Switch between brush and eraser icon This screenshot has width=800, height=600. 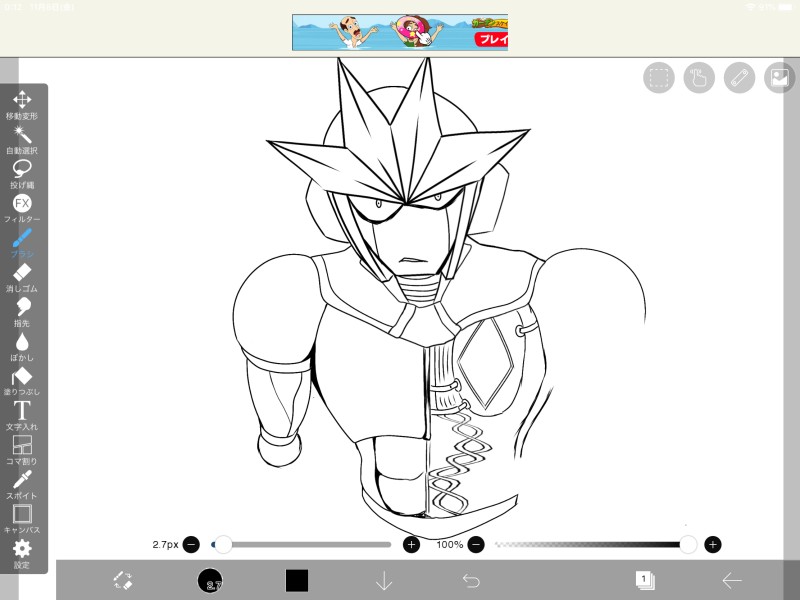tap(123, 581)
